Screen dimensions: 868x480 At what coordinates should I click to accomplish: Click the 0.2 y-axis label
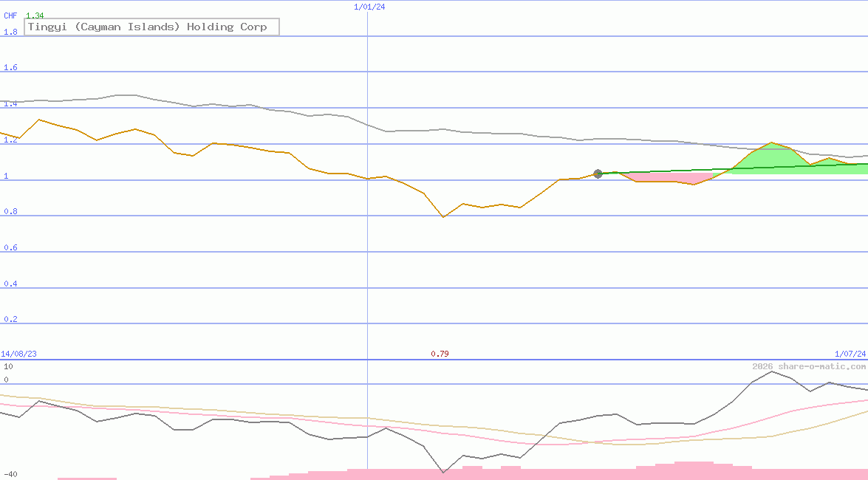tap(10, 320)
